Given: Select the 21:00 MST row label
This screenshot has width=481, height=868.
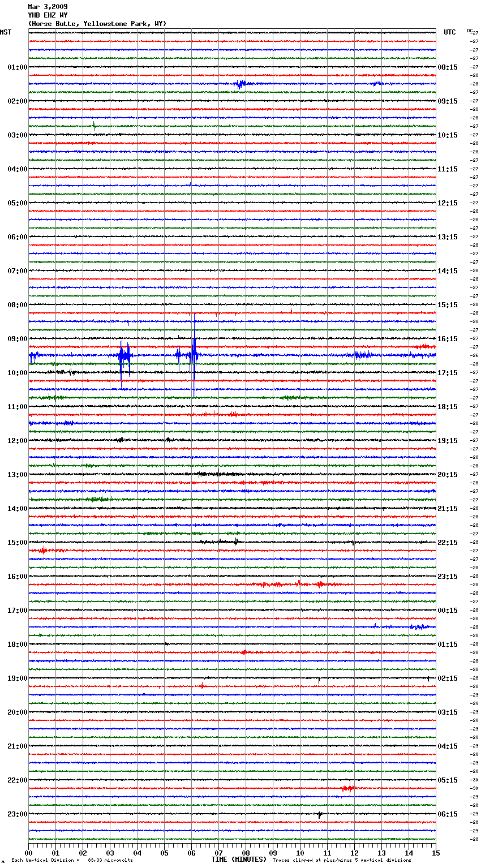Looking at the screenshot, I should pyautogui.click(x=18, y=746).
